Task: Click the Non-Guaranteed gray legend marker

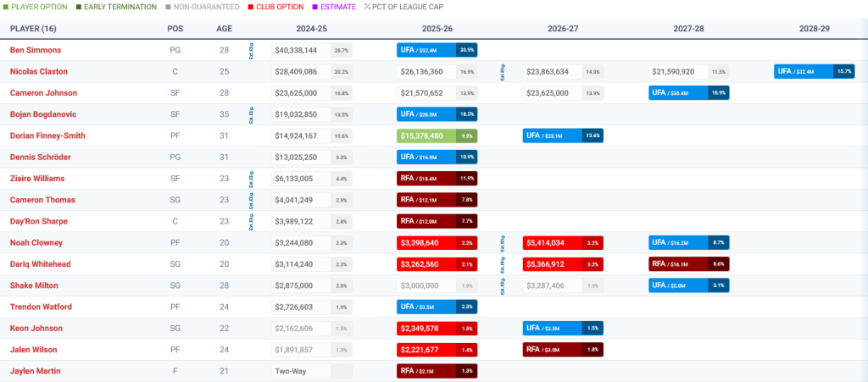Action: point(166,7)
